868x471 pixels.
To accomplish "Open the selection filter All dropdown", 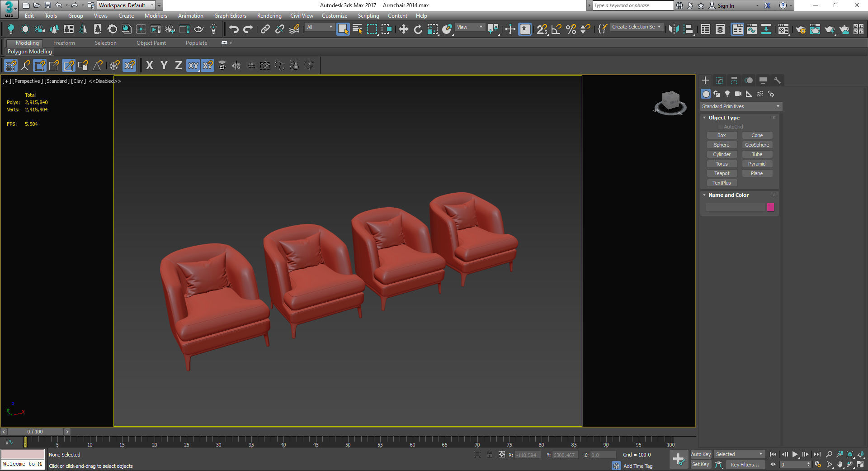I will pyautogui.click(x=320, y=27).
